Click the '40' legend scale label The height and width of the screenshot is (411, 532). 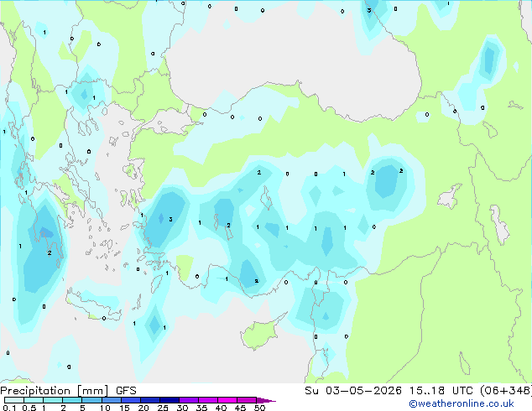coord(221,408)
